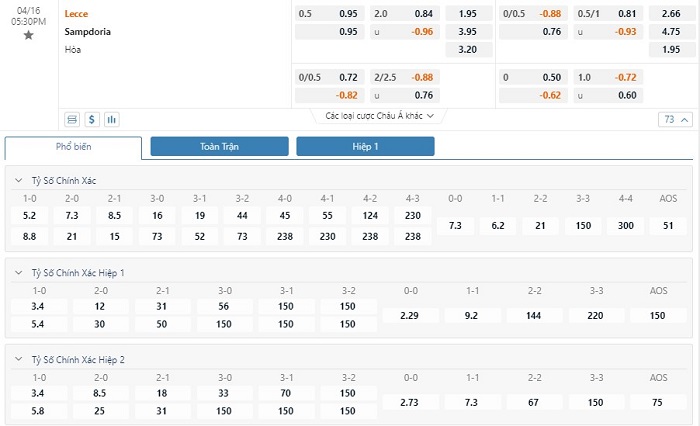Image resolution: width=700 pixels, height=426 pixels.
Task: Pick second-half 2-2 odds 67
Action: coord(533,402)
